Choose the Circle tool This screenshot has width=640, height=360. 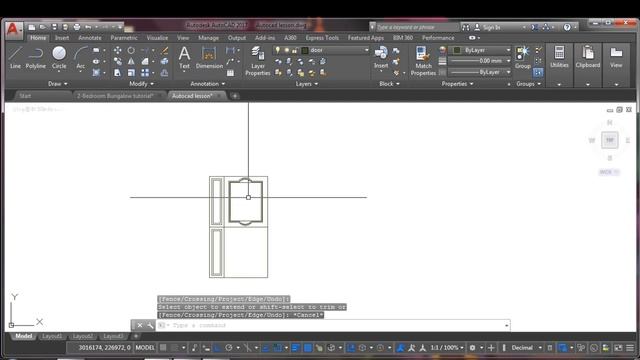(59, 58)
